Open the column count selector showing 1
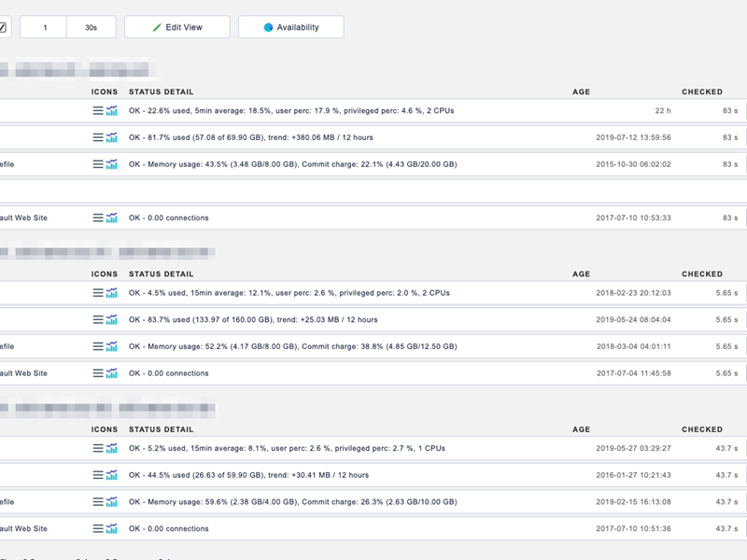The height and width of the screenshot is (560, 747). coord(44,28)
